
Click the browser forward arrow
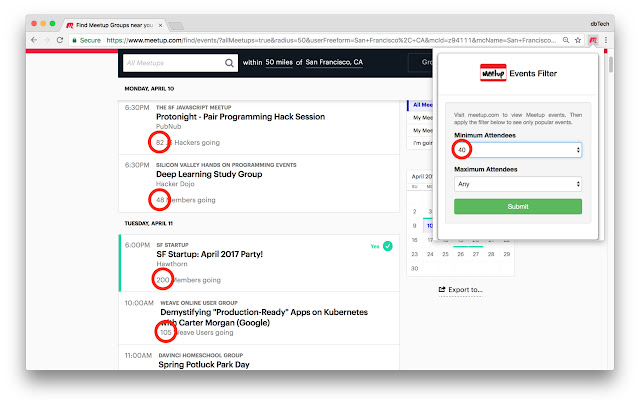pos(47,40)
